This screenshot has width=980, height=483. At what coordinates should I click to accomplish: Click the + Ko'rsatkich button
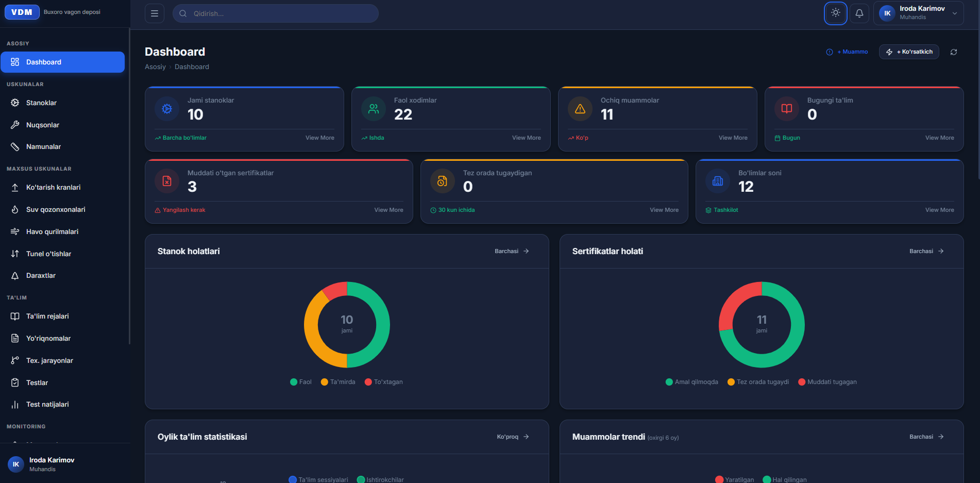pyautogui.click(x=909, y=52)
